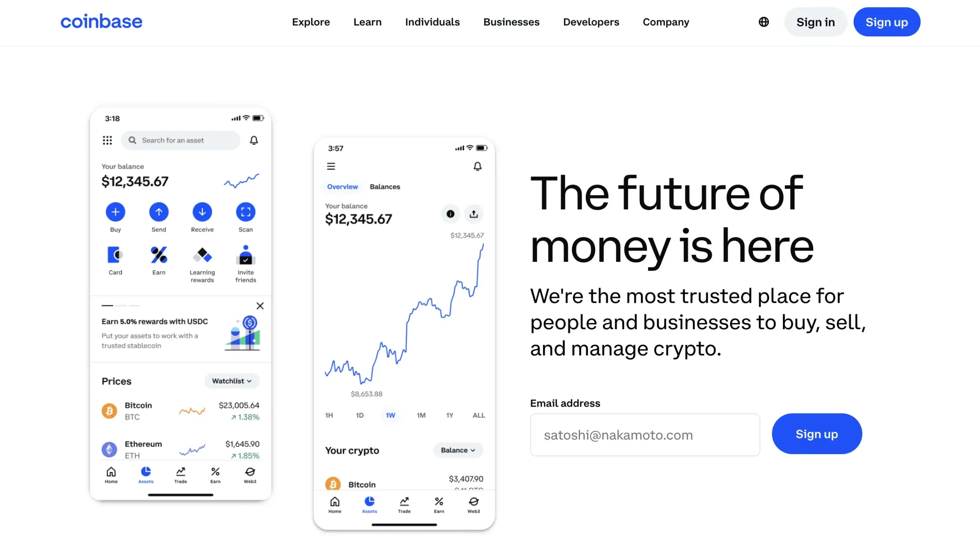The width and height of the screenshot is (980, 547).
Task: Click the email address input field
Action: coord(645,434)
